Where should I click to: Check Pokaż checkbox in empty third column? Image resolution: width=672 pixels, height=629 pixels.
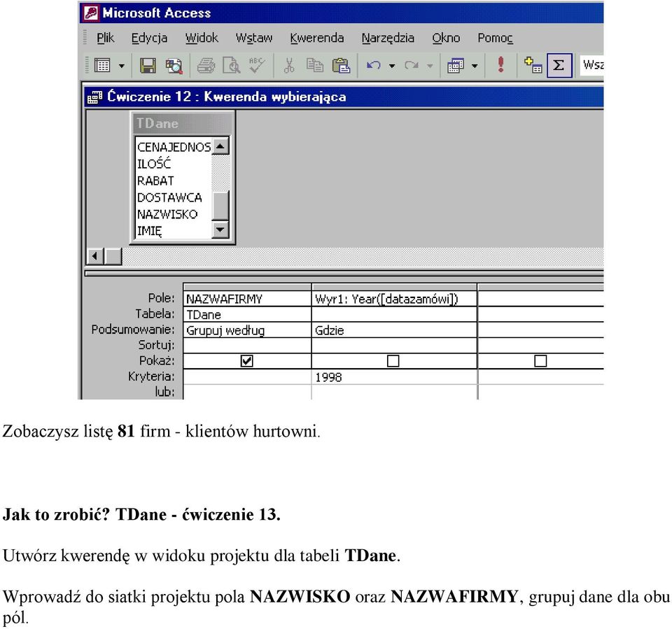pos(540,361)
